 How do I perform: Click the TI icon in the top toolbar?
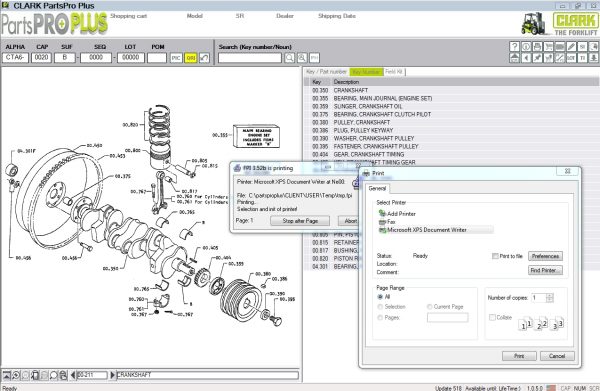tap(582, 58)
